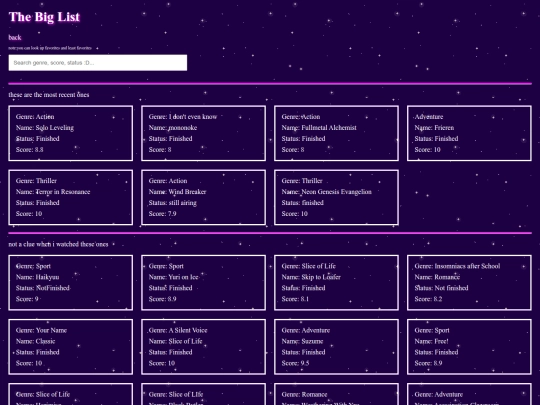Click 'Genre: A Silent Voice' text
Screen dimensions: 540x405
click(178, 330)
